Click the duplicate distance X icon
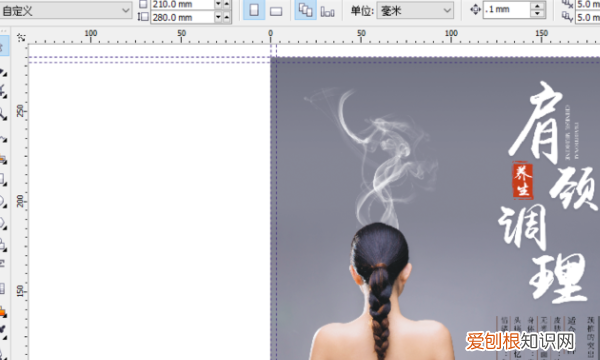 (x=567, y=4)
